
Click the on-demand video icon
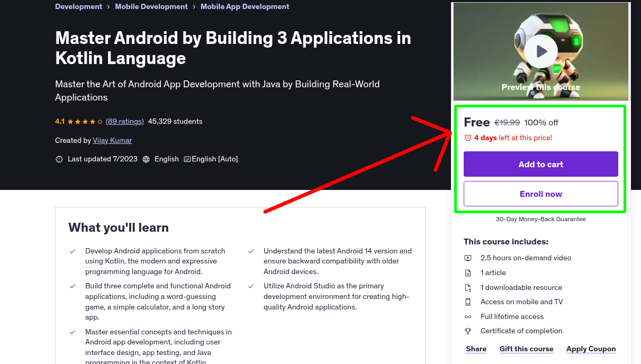coord(468,258)
